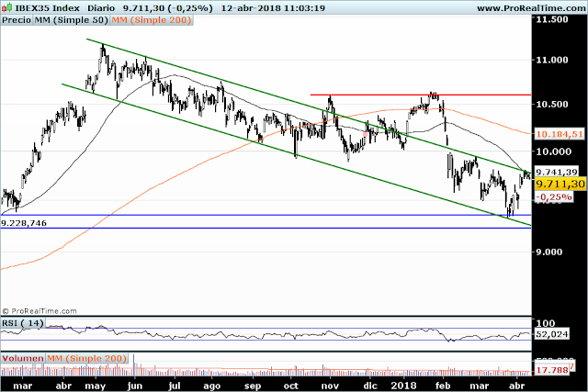The height and width of the screenshot is (392, 588).
Task: Select the MM (Simple 50) label
Action: [x=72, y=20]
